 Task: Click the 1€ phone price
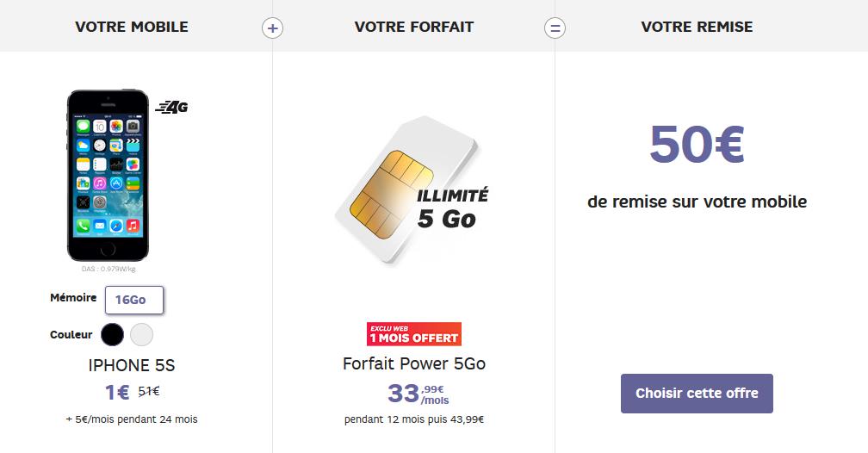(x=117, y=392)
